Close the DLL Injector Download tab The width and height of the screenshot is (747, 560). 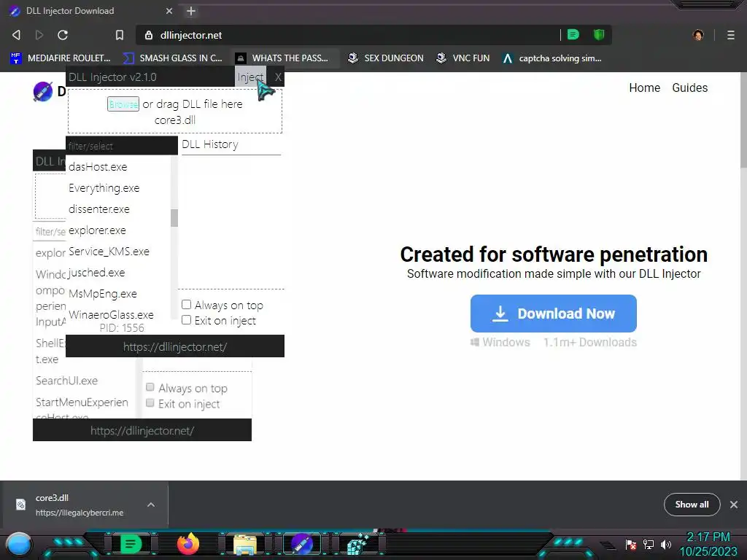(x=169, y=11)
